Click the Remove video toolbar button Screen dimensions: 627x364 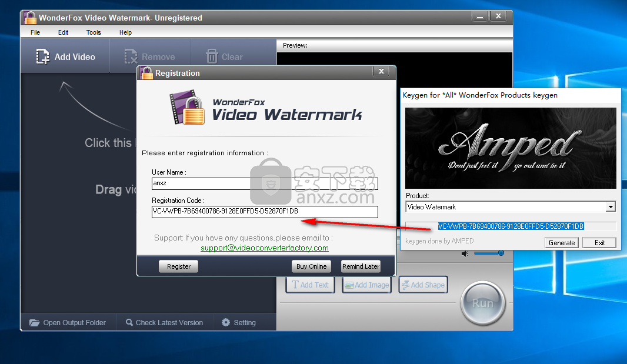[x=149, y=57]
